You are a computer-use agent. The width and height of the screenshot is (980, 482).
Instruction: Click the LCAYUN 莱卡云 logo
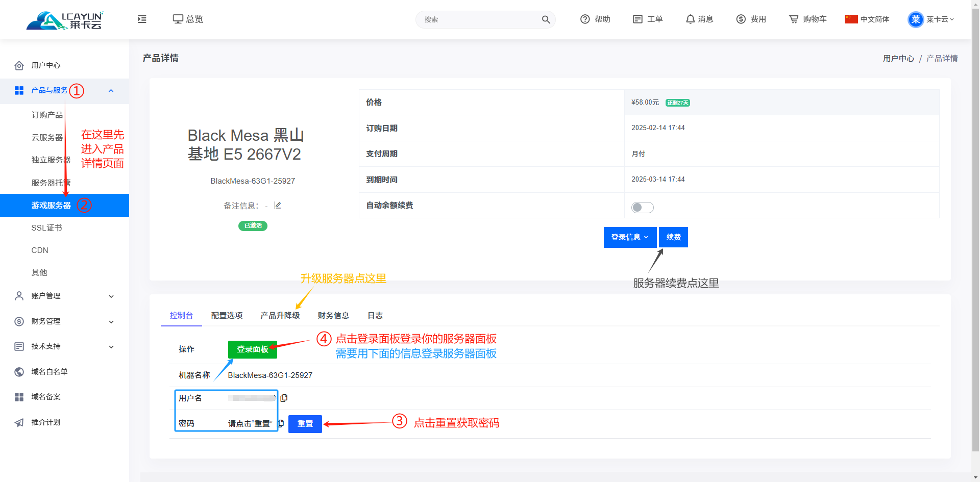65,20
